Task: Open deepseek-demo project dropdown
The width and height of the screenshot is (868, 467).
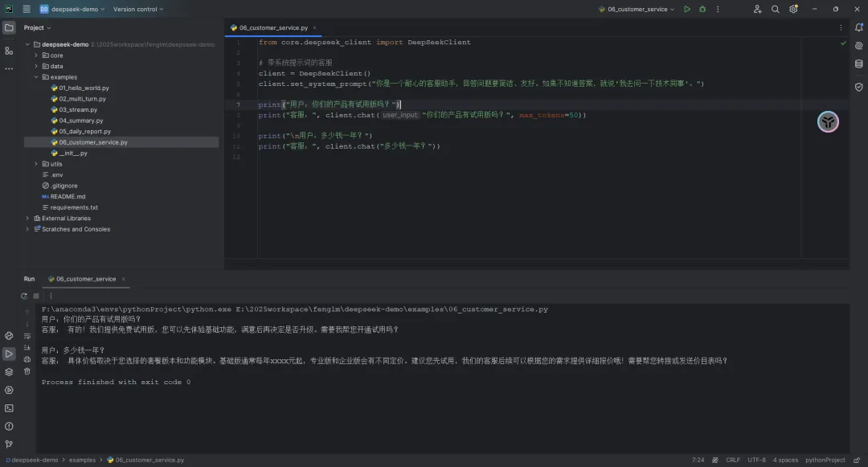Action: [72, 9]
